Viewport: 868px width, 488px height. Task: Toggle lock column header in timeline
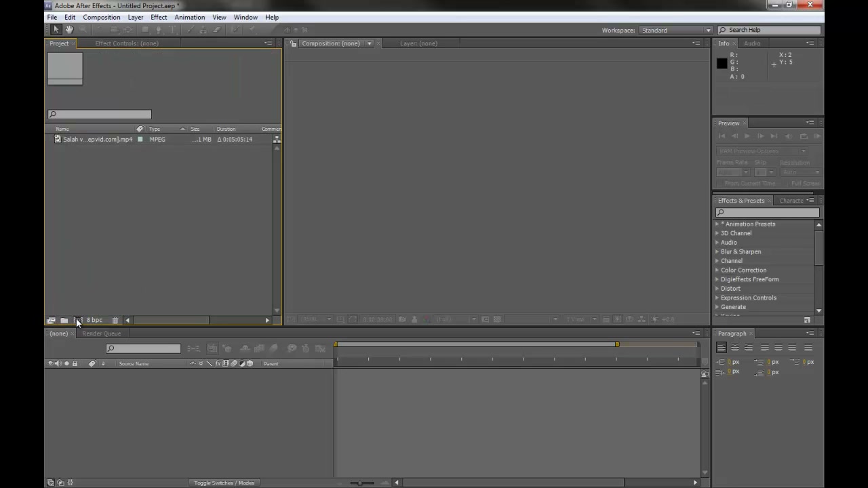tap(75, 364)
